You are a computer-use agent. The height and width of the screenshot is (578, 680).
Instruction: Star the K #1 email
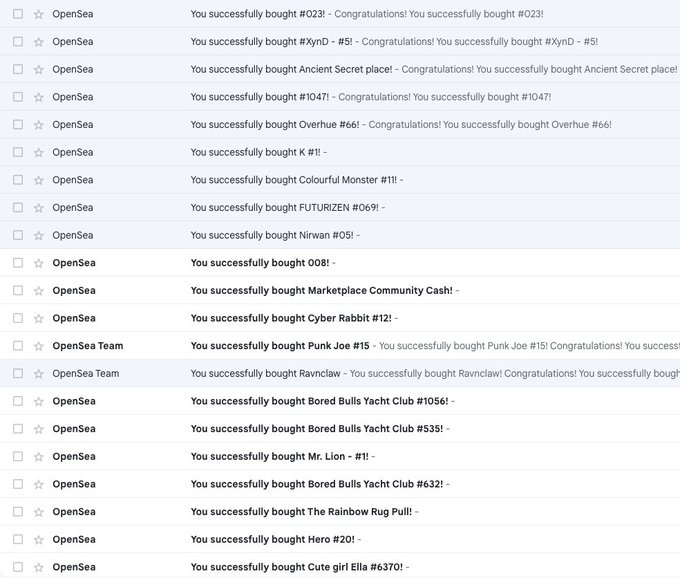click(x=39, y=153)
